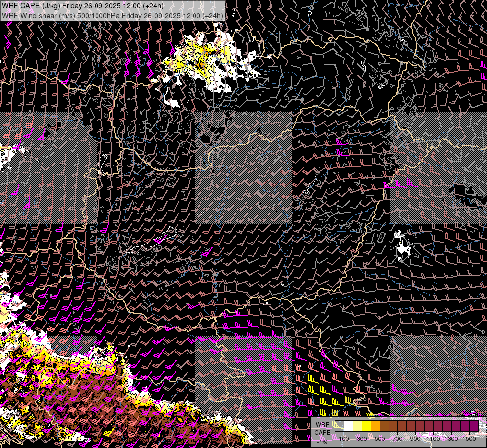Click the 1100 label on legend
The width and height of the screenshot is (487, 448).
[x=433, y=439]
